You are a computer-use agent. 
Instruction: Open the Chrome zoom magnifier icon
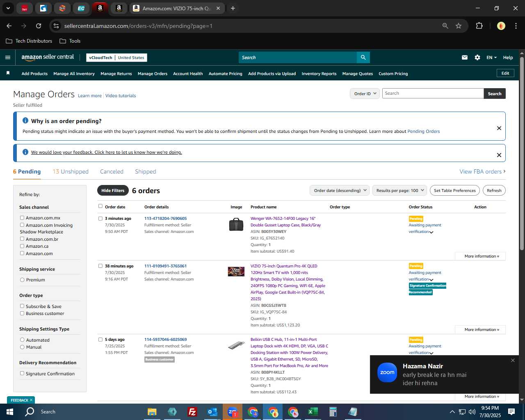(445, 26)
